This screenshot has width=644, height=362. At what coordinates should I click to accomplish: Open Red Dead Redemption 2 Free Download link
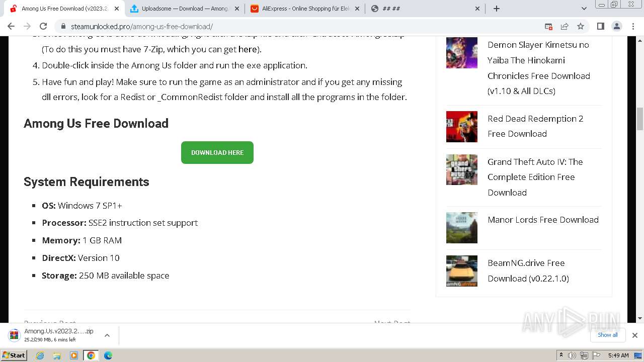point(535,126)
